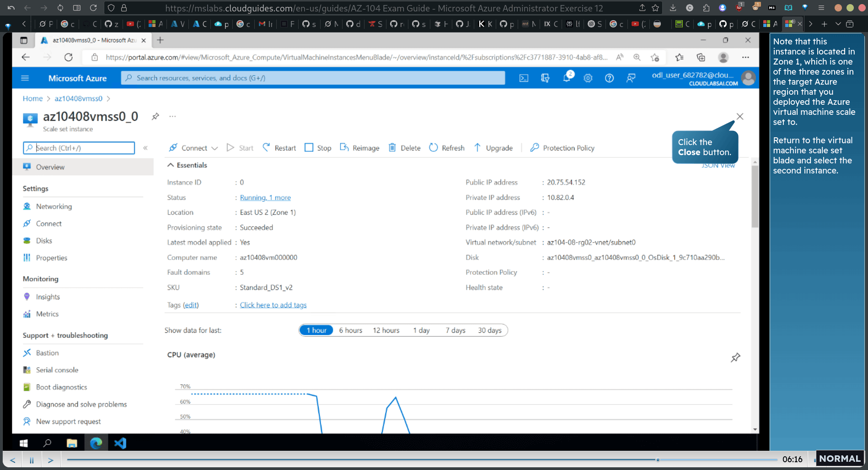Image resolution: width=868 pixels, height=470 pixels.
Task: Go to Home breadcrumb
Action: pyautogui.click(x=32, y=98)
